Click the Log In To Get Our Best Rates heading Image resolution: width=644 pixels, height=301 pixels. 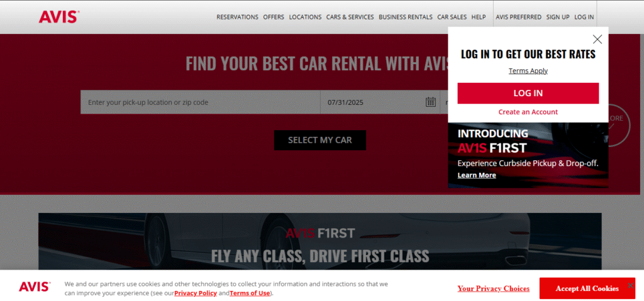point(528,54)
